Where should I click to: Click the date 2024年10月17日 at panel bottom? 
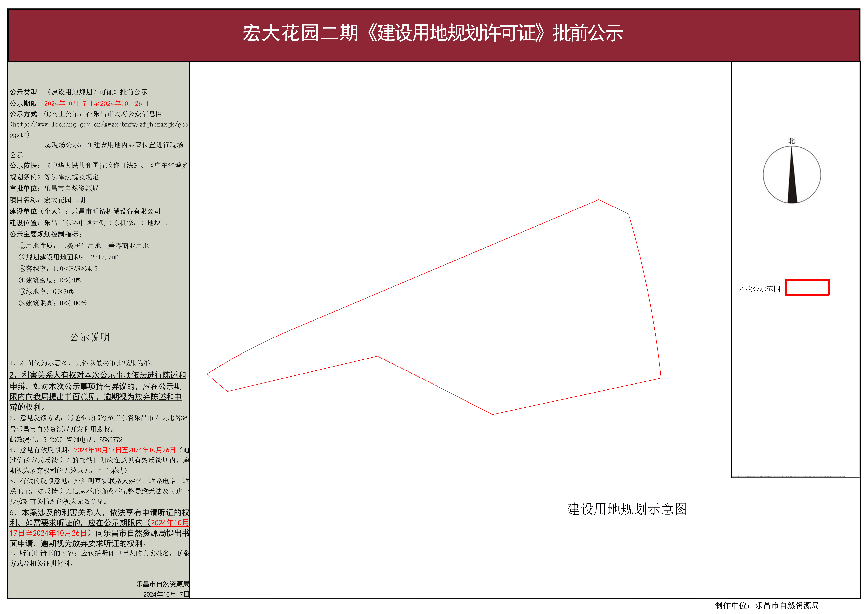coord(166,594)
